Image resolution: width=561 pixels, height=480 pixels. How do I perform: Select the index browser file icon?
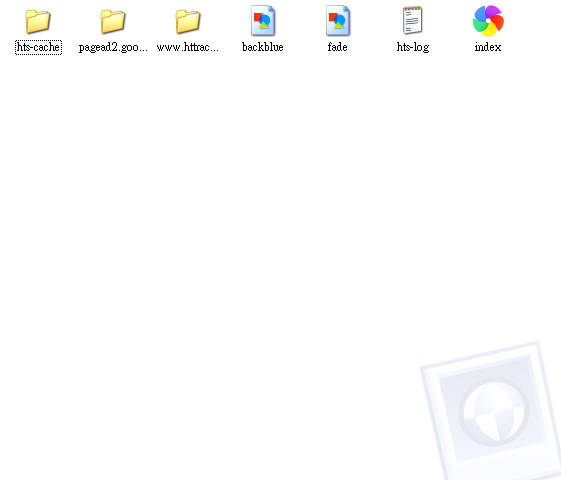click(x=488, y=21)
